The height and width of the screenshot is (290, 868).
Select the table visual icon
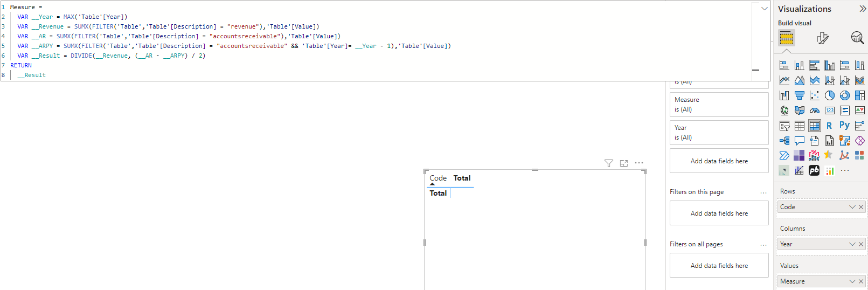tap(800, 126)
